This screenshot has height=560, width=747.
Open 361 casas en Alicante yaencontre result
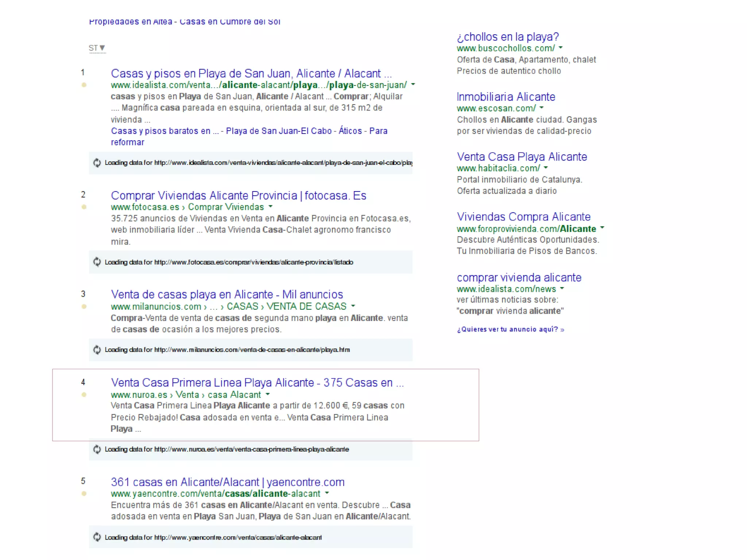point(228,482)
